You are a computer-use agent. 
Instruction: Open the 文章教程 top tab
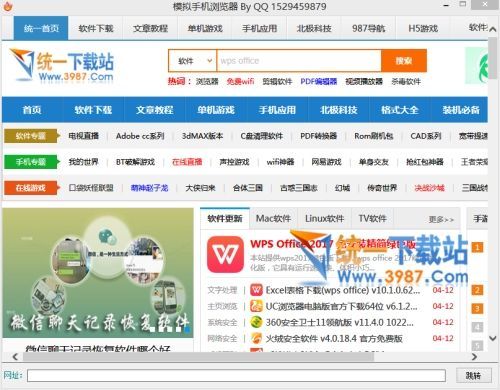pos(150,28)
